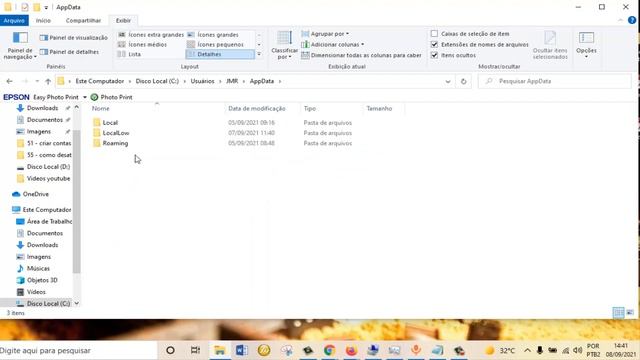Open the Agrupar por dropdown
The width and height of the screenshot is (640, 360).
[325, 34]
